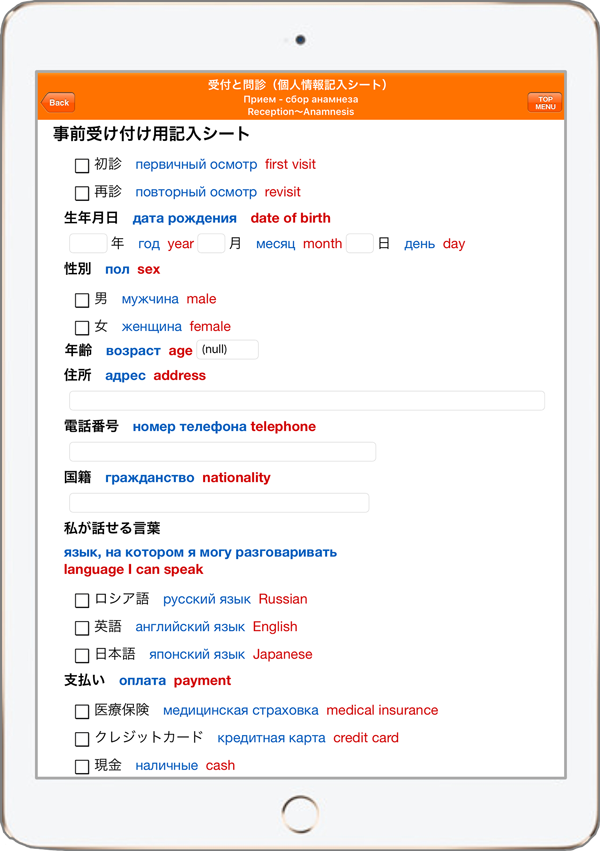Select the 男 male checkbox

click(x=82, y=300)
